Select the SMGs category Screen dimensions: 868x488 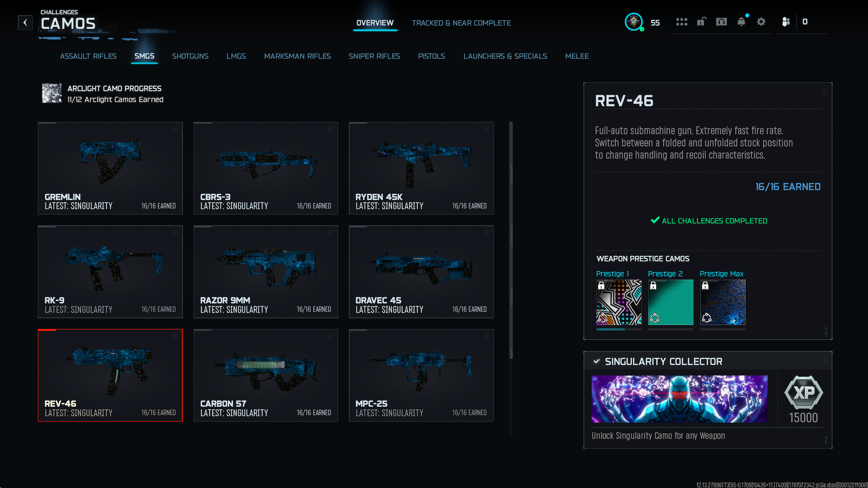click(x=144, y=56)
